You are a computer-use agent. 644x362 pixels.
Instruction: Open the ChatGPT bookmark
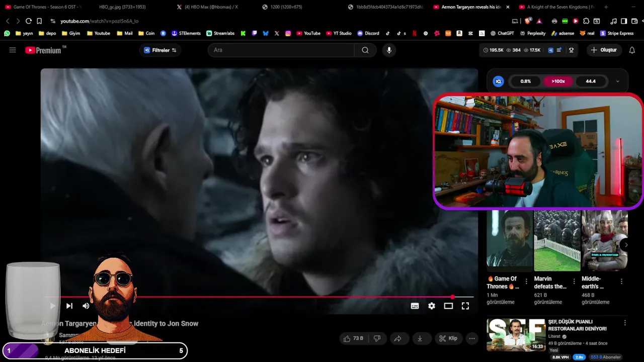[x=502, y=33]
